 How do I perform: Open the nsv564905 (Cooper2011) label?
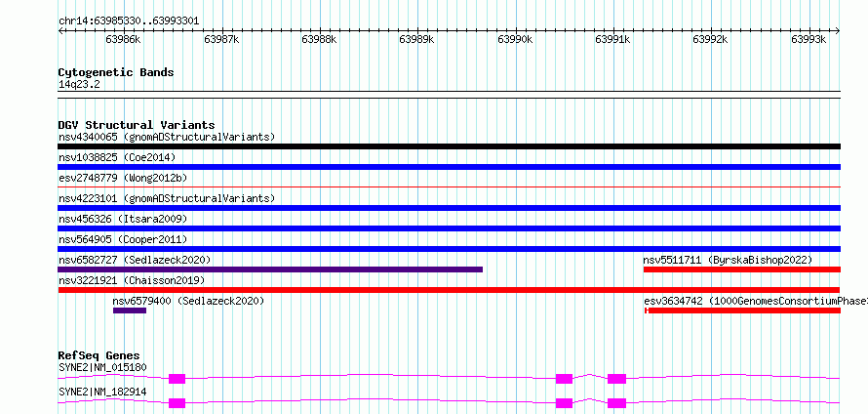[123, 239]
